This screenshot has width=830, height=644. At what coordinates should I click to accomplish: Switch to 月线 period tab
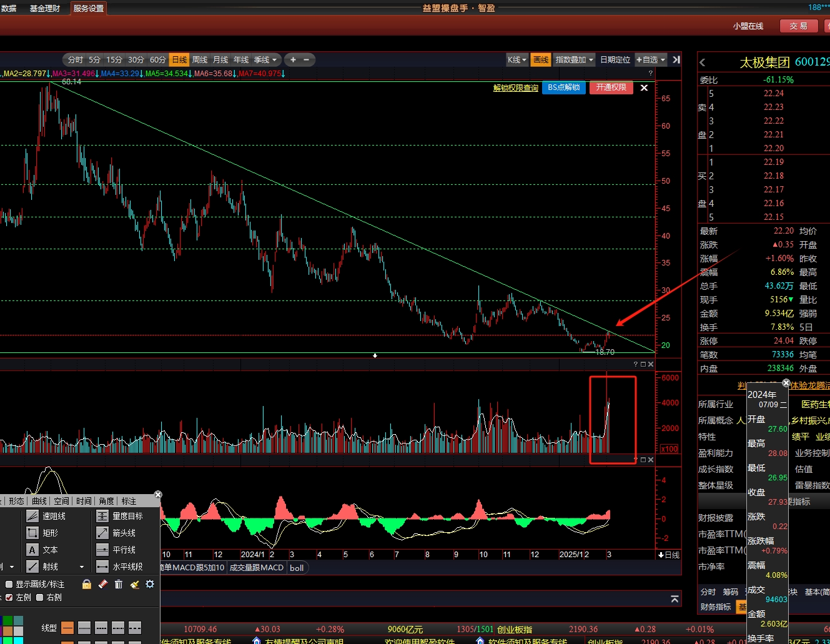(x=220, y=60)
